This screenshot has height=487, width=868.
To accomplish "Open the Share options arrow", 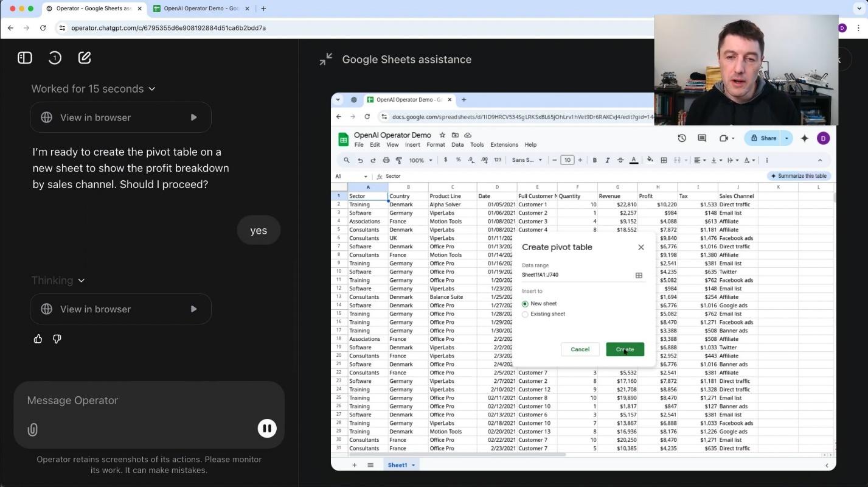I will click(786, 138).
